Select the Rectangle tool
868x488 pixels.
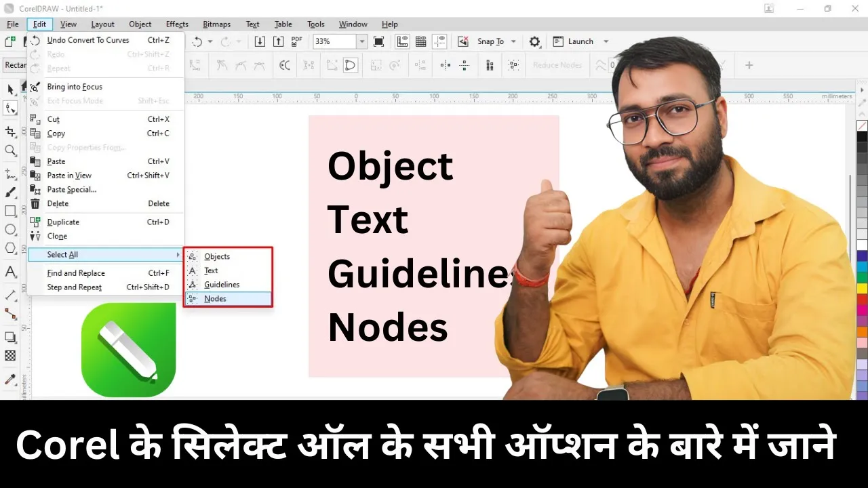click(x=10, y=211)
